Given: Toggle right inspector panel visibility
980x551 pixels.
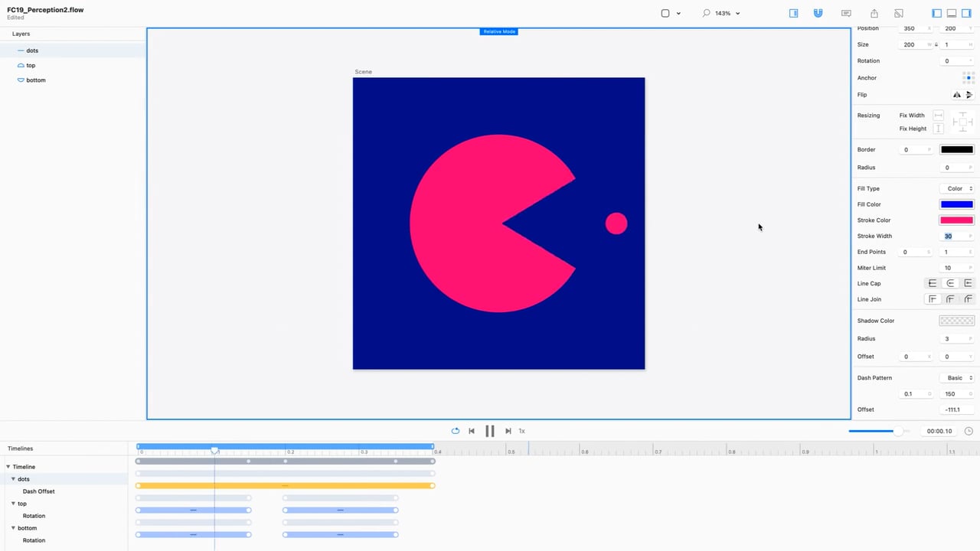Looking at the screenshot, I should [966, 13].
